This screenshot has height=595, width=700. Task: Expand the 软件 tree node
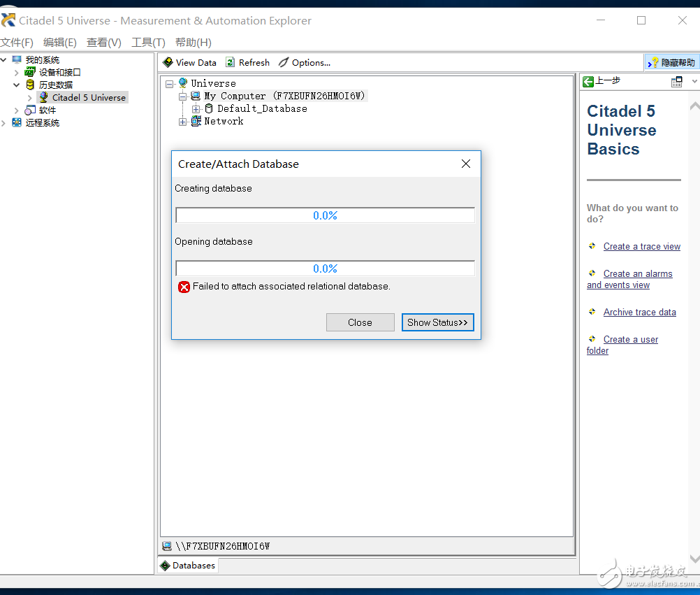pyautogui.click(x=17, y=110)
